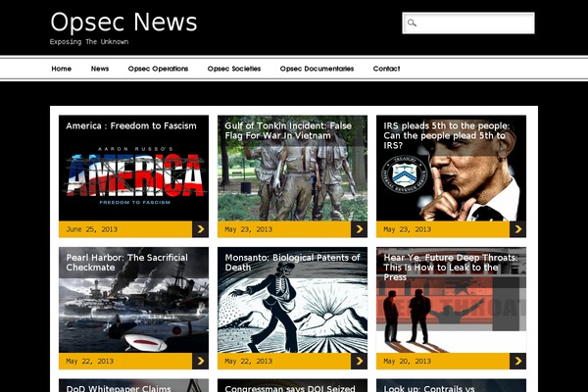Screen dimensions: 588x392
Task: Open arrow for IRS pleads 5th post
Action: click(517, 229)
